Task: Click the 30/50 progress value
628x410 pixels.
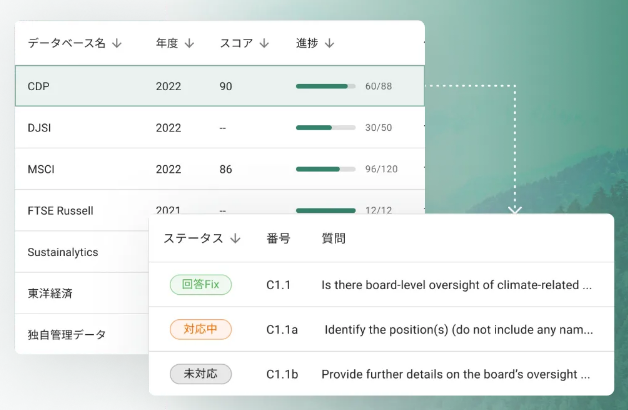Action: pyautogui.click(x=378, y=128)
